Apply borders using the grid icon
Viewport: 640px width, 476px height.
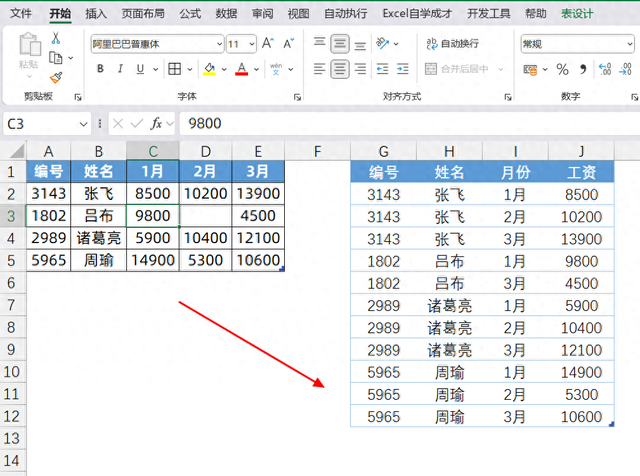coord(175,69)
